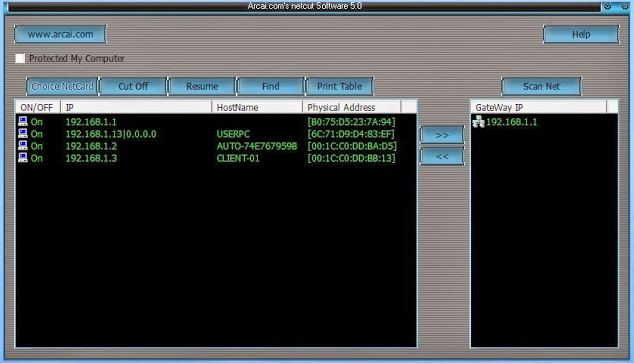Sort by Physical Address column header
The width and height of the screenshot is (634, 363).
click(x=352, y=107)
